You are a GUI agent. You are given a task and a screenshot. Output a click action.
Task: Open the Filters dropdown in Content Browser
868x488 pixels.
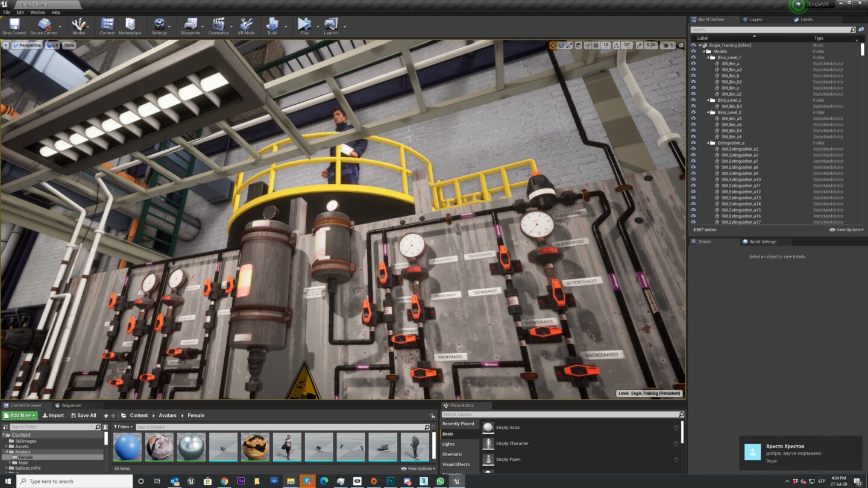[123, 427]
